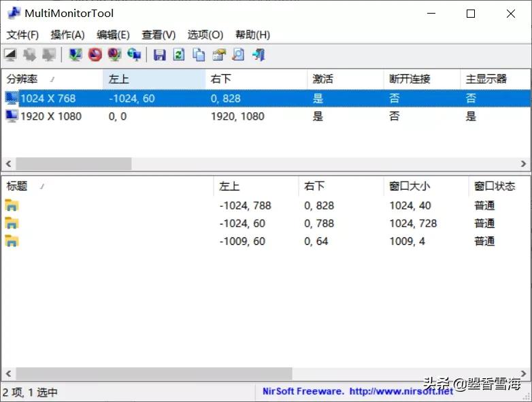The height and width of the screenshot is (402, 532).
Task: Maximize the MultiMonitorTool window
Action: (471, 14)
